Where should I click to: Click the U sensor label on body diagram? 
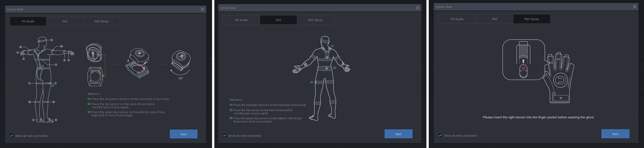(56, 65)
